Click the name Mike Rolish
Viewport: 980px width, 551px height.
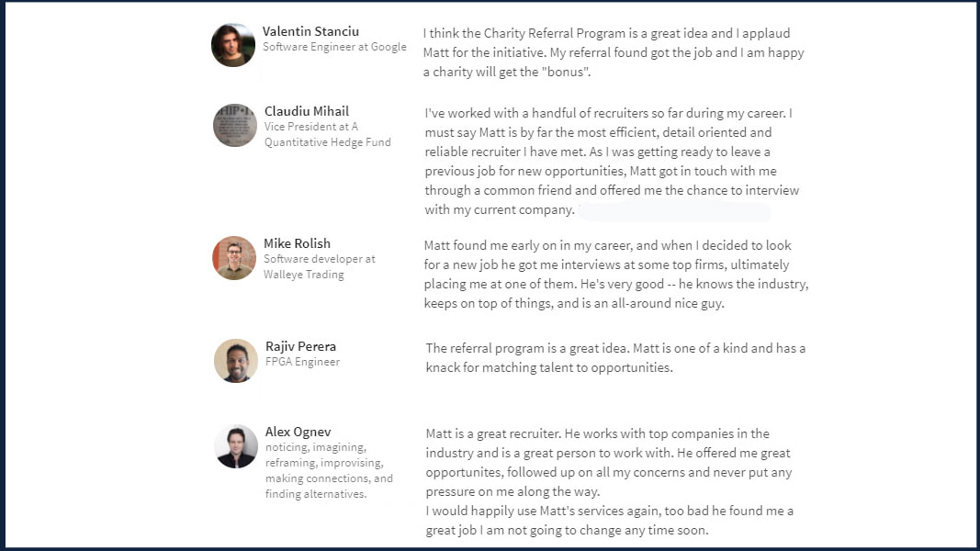pos(297,243)
